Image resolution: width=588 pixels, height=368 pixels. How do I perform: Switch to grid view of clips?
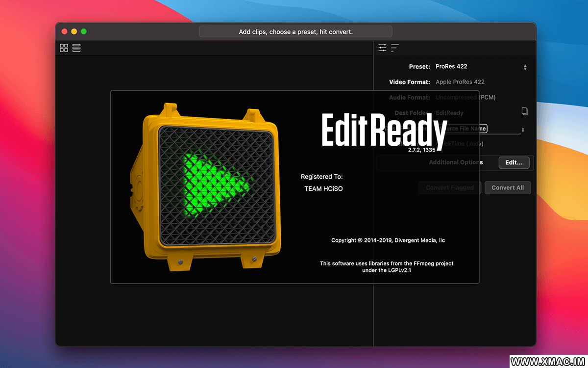[64, 48]
